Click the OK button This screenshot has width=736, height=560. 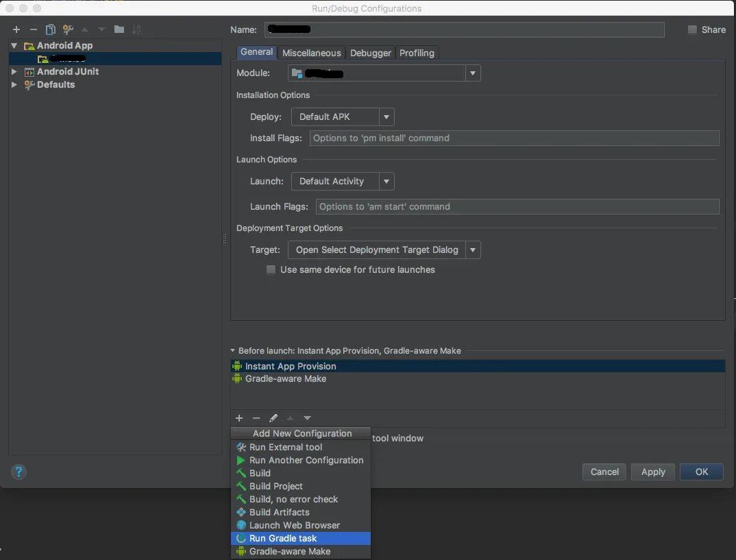702,472
